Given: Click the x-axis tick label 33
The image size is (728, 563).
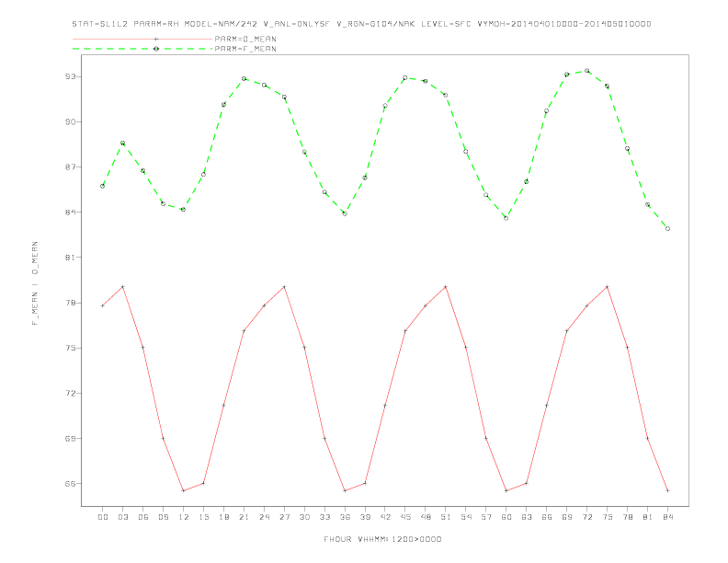Looking at the screenshot, I should [324, 517].
